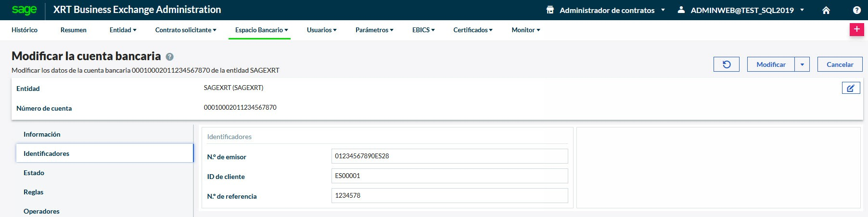The height and width of the screenshot is (217, 868).
Task: Switch to the Información section
Action: (42, 134)
